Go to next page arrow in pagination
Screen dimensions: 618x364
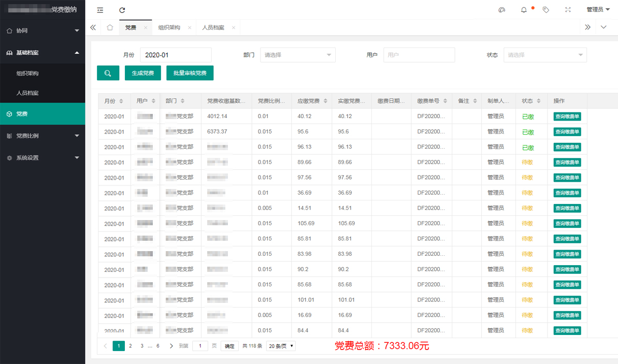point(171,346)
